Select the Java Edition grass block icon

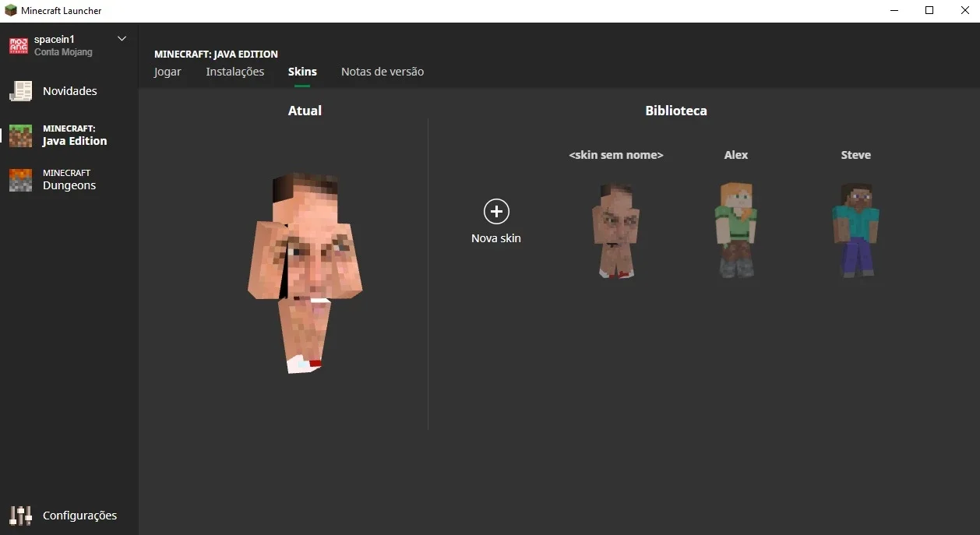click(20, 136)
